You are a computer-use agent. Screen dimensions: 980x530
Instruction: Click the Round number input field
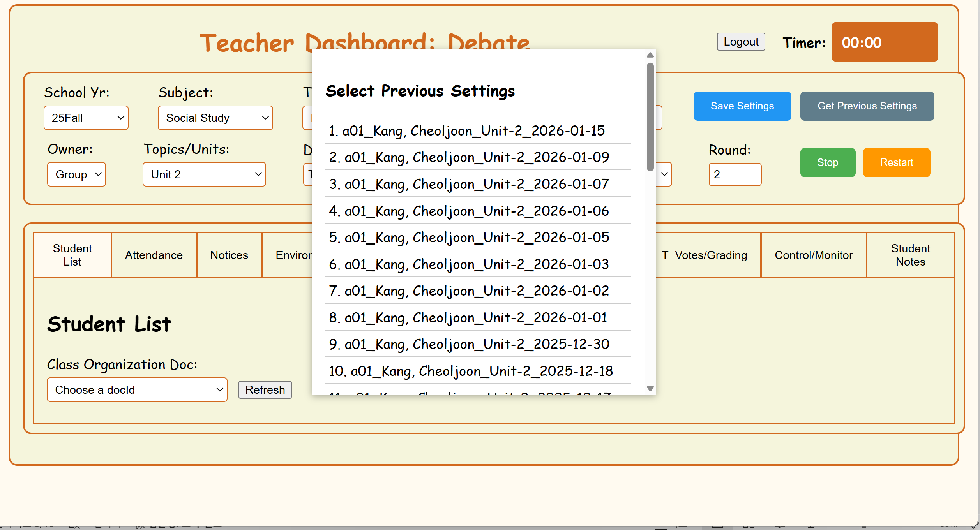click(x=735, y=174)
